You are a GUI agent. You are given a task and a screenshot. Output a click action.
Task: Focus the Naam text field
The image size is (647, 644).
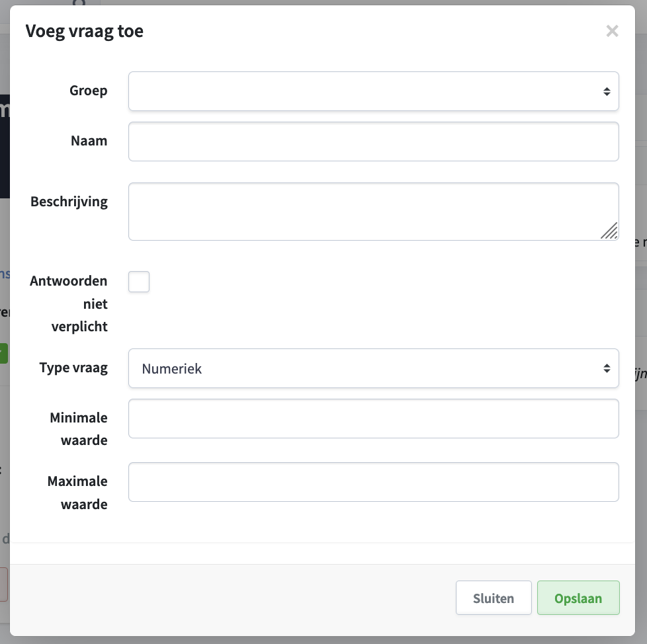373,141
